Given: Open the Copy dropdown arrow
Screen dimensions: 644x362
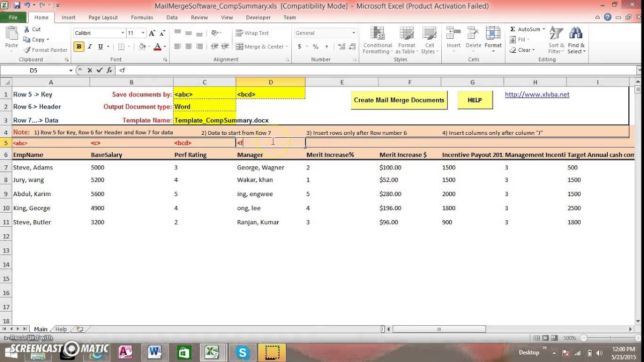Looking at the screenshot, I should tap(48, 40).
